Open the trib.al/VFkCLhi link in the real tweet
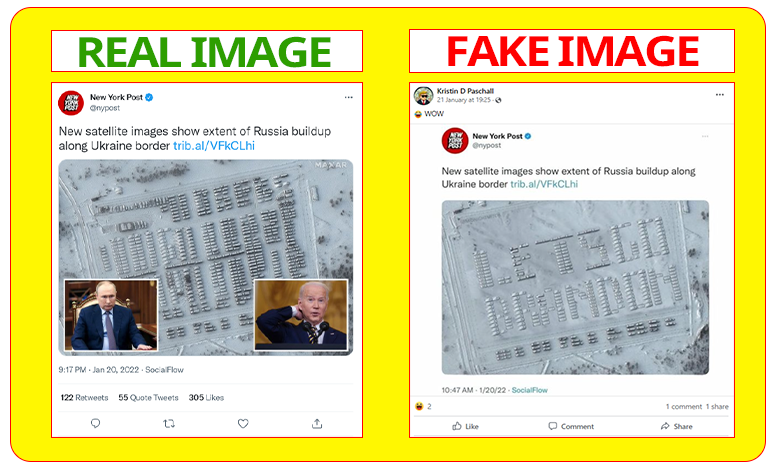Viewport: 777px width, 470px height. click(214, 146)
